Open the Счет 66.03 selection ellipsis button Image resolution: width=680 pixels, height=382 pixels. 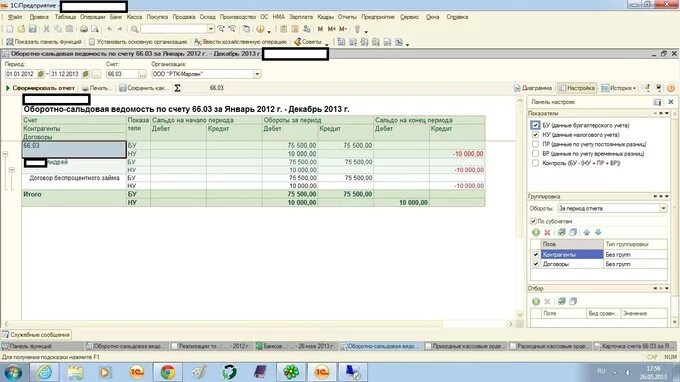pyautogui.click(x=142, y=74)
